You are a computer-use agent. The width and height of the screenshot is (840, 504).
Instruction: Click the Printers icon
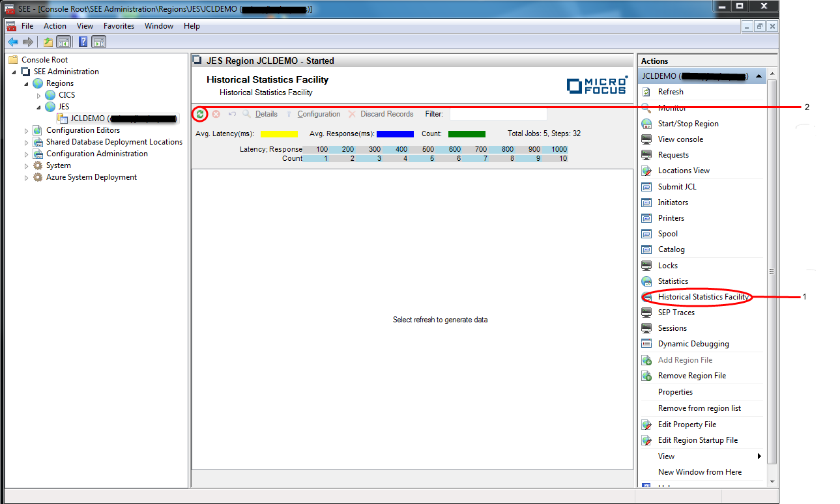(646, 218)
